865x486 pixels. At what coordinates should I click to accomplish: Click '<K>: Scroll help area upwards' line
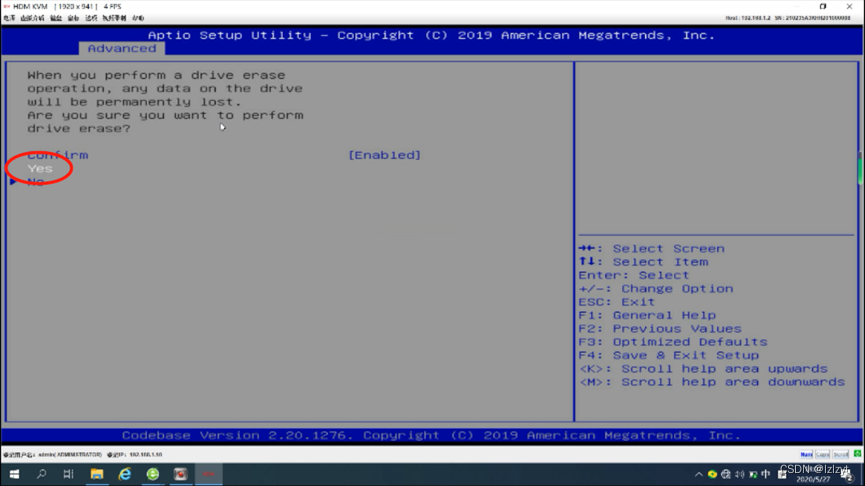pyautogui.click(x=703, y=368)
